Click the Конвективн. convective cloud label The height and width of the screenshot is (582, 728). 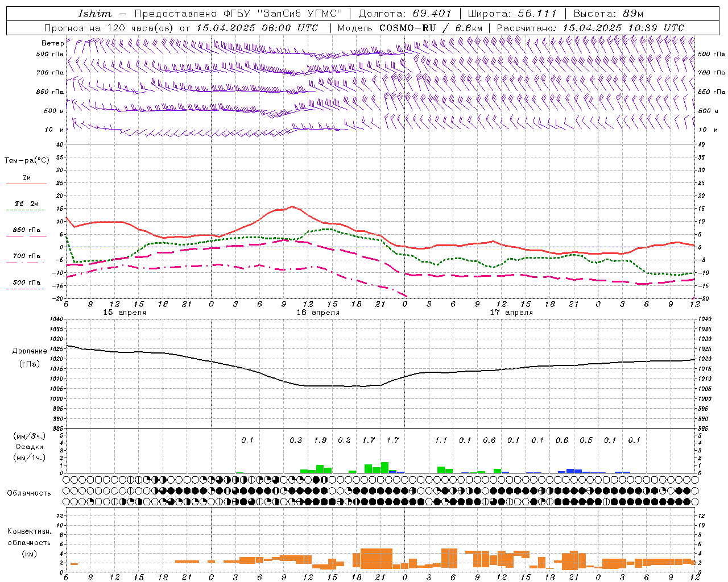tap(29, 531)
